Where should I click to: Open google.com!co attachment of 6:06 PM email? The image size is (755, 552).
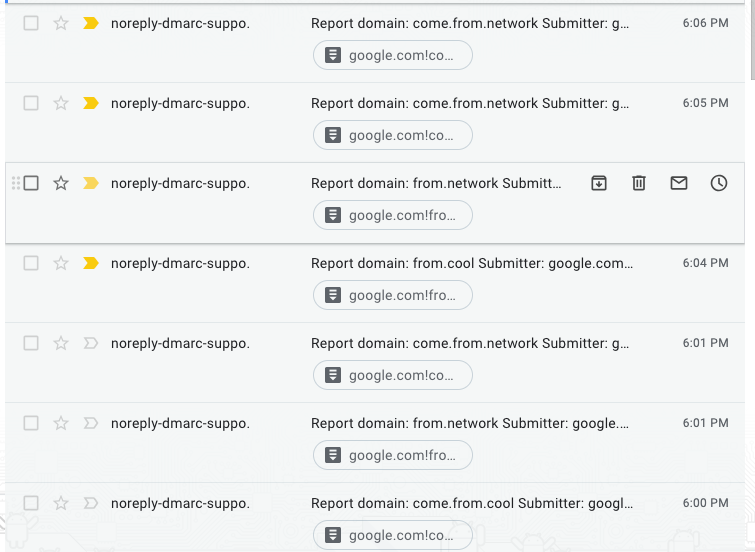tap(392, 55)
